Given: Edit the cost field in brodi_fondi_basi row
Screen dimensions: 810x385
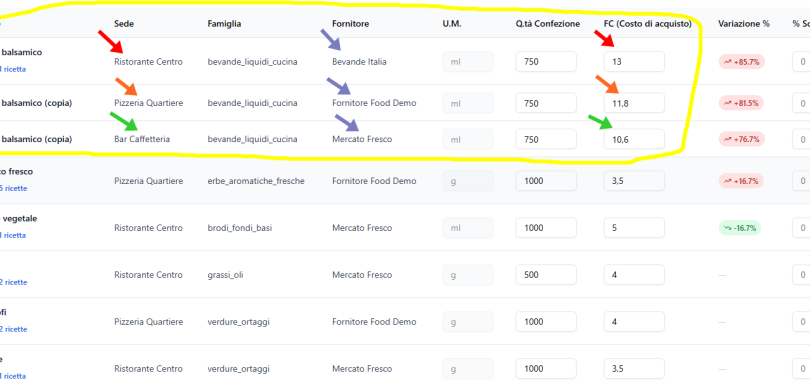Looking at the screenshot, I should click(634, 228).
